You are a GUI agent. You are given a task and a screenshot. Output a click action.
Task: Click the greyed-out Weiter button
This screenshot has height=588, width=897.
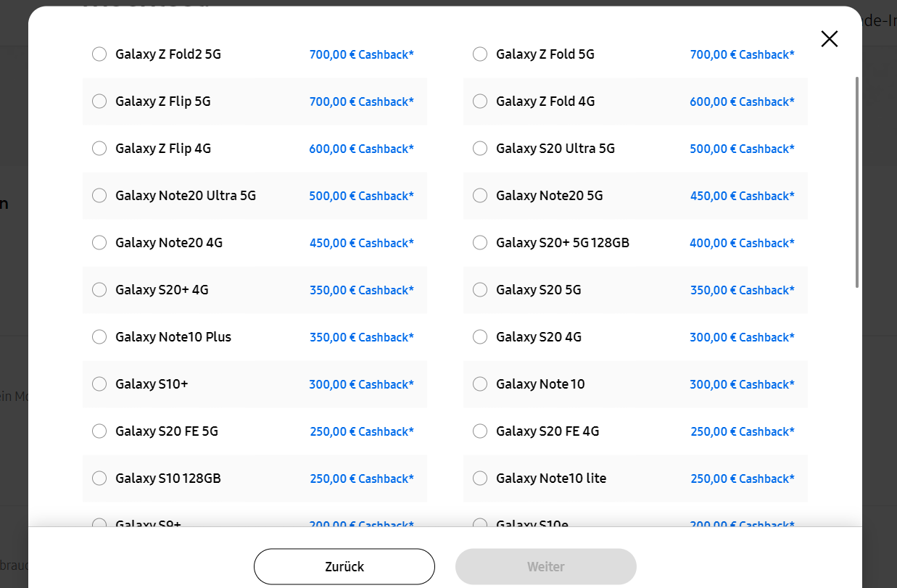click(x=546, y=566)
